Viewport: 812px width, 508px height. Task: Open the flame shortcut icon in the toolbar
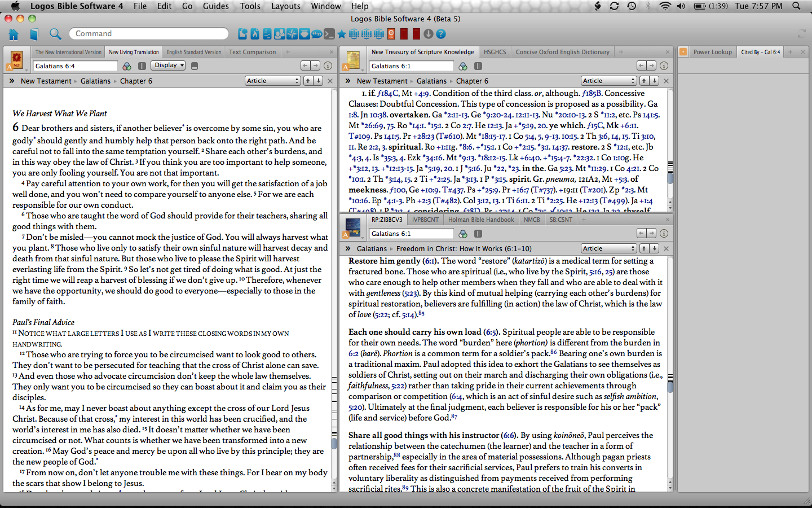[x=255, y=34]
